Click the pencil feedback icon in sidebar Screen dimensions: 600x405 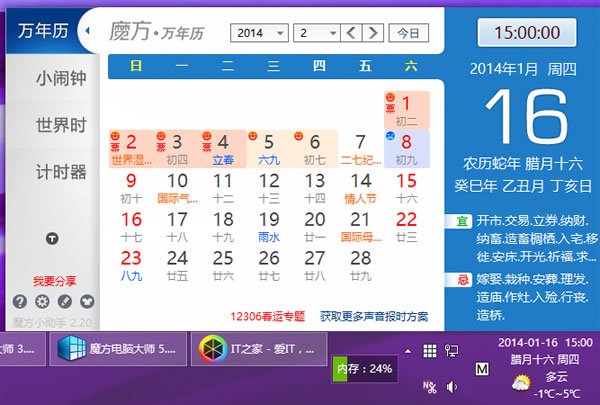pyautogui.click(x=65, y=302)
